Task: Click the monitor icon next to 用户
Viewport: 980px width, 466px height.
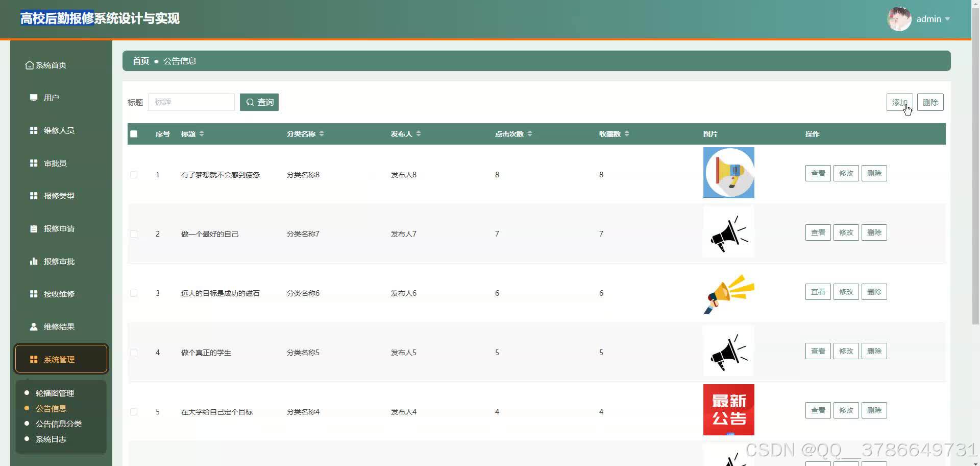Action: [34, 98]
